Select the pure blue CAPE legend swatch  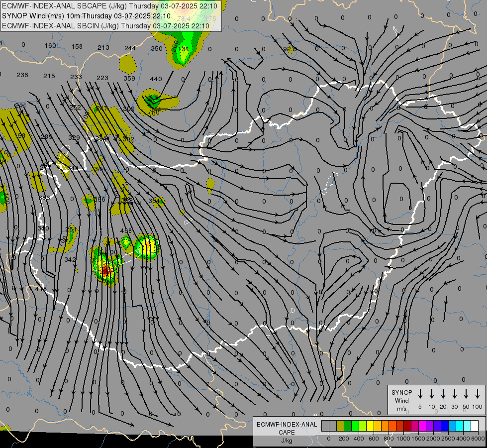coord(444,426)
